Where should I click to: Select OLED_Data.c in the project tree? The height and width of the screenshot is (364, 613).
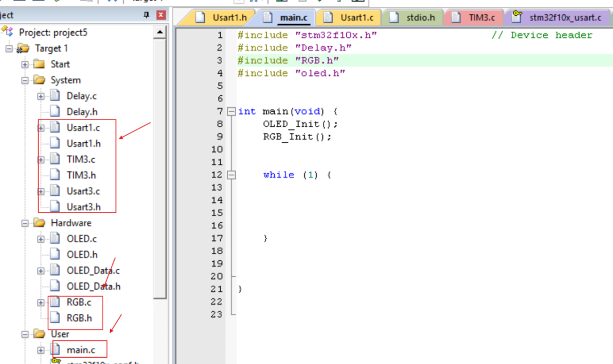pyautogui.click(x=93, y=270)
